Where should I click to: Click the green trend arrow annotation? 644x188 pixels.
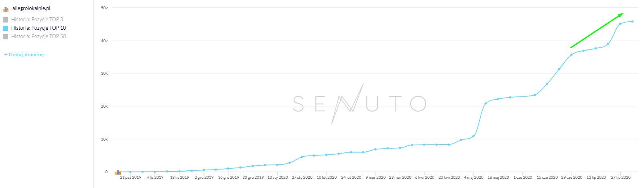tap(597, 31)
